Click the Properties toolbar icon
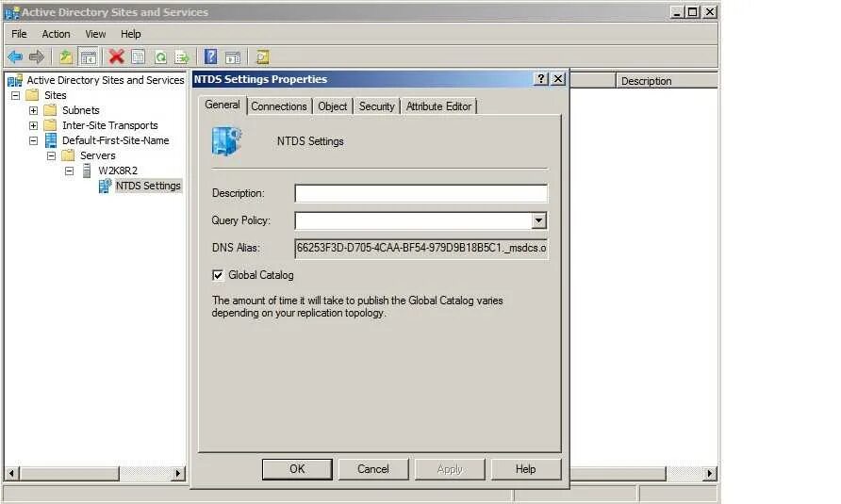The image size is (841, 504). (x=138, y=57)
